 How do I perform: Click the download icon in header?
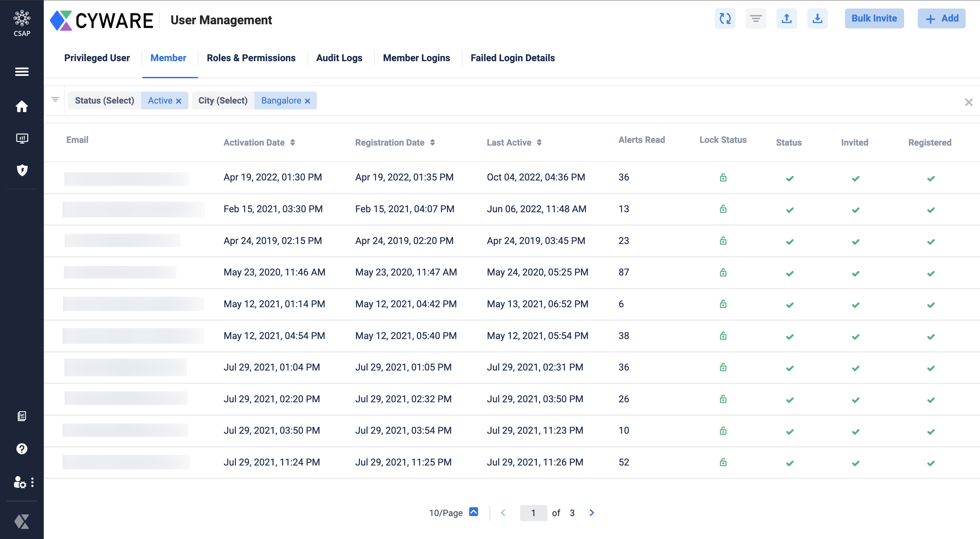[x=817, y=18]
